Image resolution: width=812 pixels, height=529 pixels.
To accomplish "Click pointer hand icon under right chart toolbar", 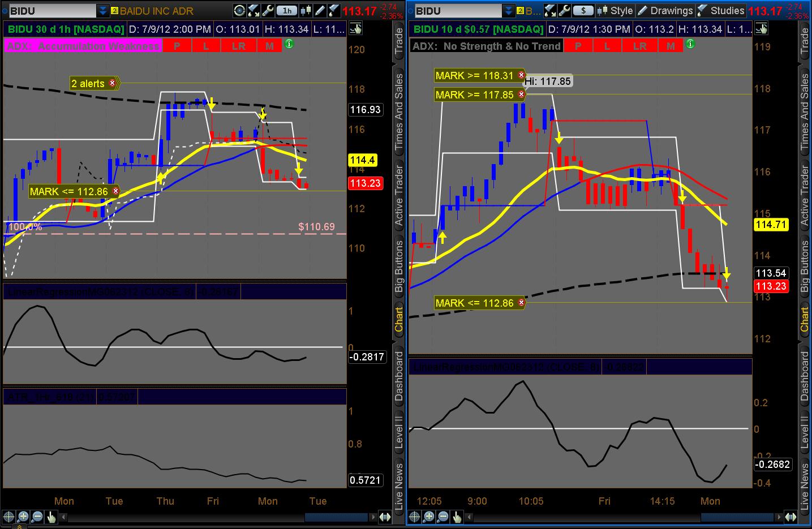I will 762,29.
